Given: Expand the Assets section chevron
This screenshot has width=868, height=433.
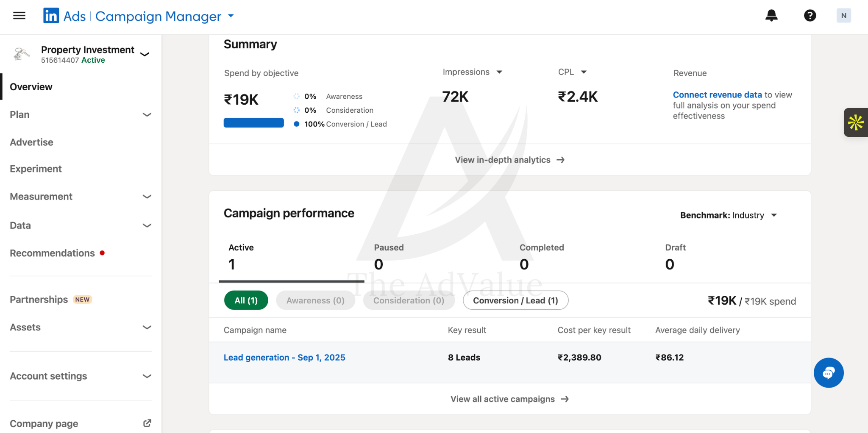Looking at the screenshot, I should point(147,328).
